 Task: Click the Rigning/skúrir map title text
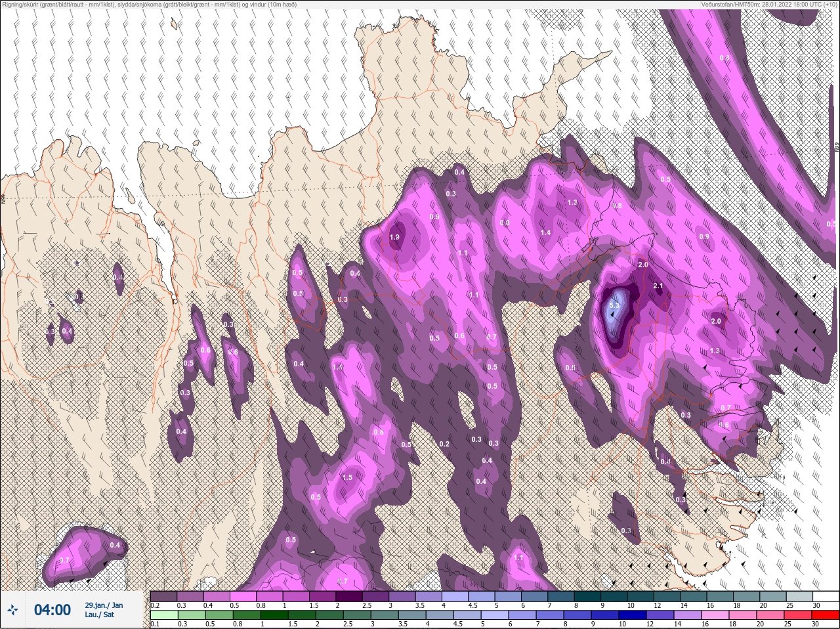pos(148,4)
